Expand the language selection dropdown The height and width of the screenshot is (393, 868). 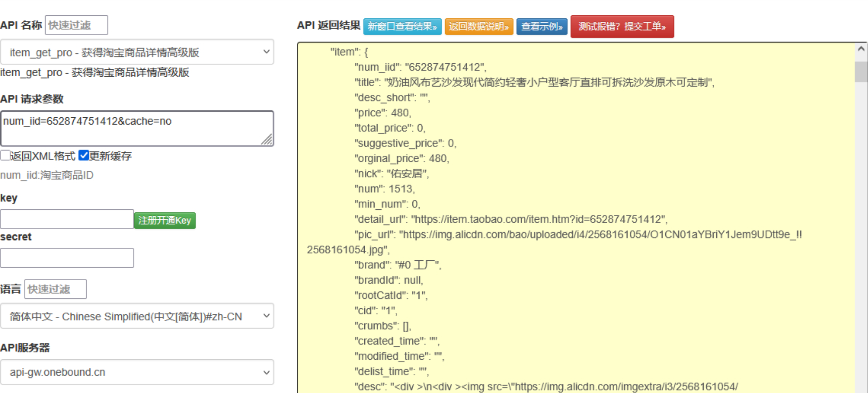[137, 316]
